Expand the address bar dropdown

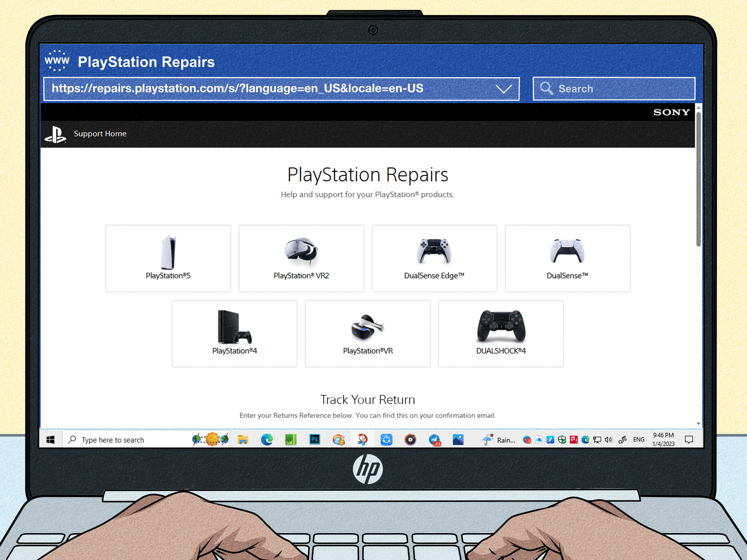point(504,89)
